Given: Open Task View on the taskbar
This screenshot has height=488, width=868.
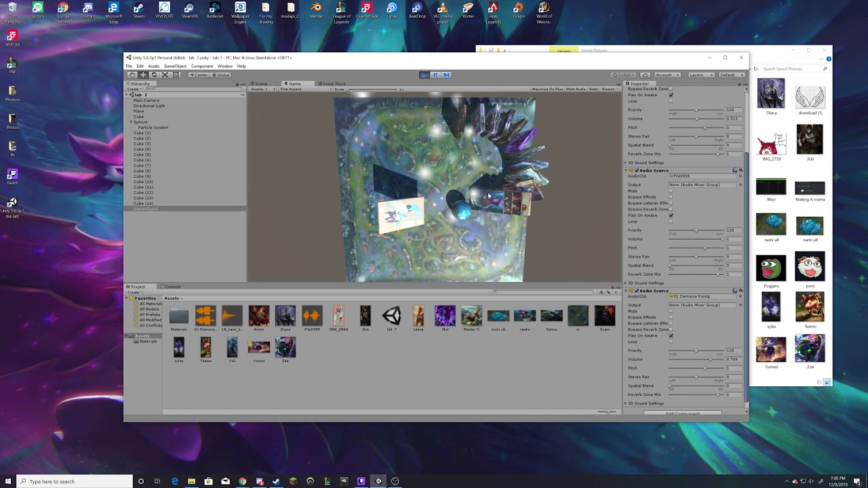Looking at the screenshot, I should pos(157,481).
